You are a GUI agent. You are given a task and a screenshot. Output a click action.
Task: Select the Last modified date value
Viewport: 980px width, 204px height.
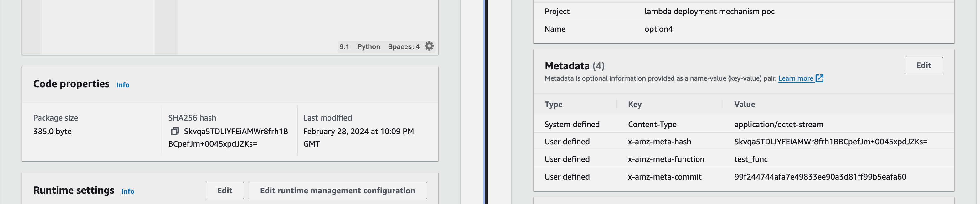(x=358, y=137)
